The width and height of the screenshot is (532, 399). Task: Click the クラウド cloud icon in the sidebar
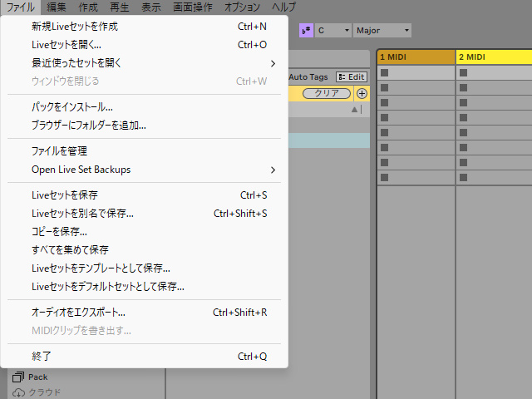[18, 392]
